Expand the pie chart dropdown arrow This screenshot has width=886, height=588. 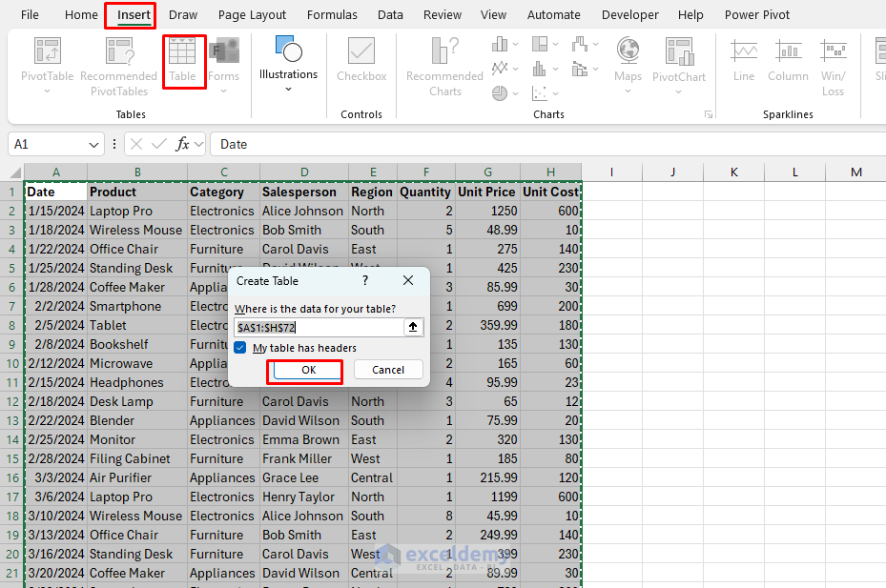(x=515, y=92)
